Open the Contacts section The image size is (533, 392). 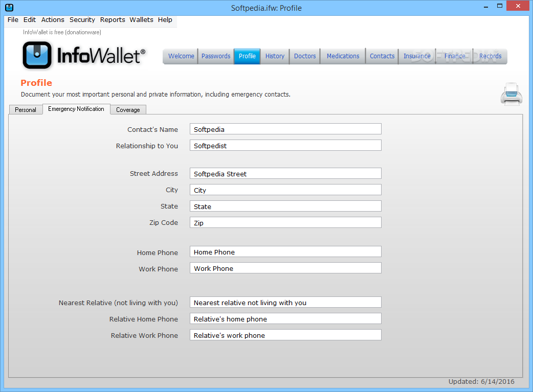[382, 56]
